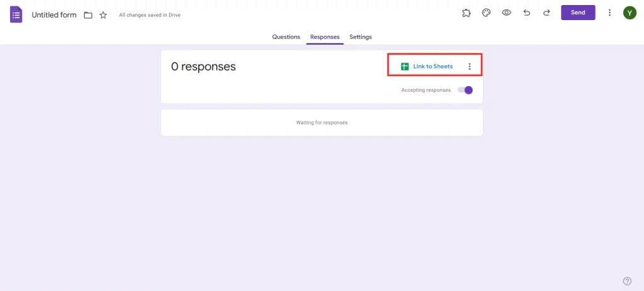Open the Y account avatar
This screenshot has height=291, width=644.
[630, 13]
